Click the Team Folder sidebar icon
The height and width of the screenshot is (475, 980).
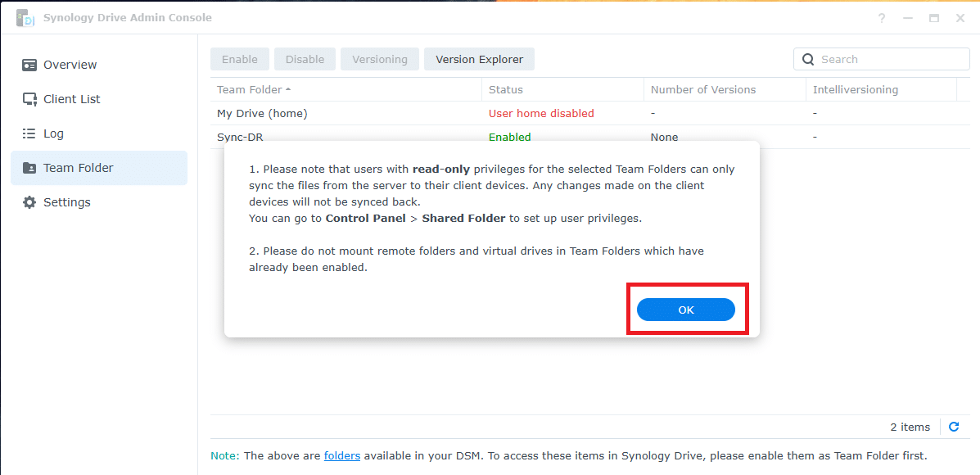pyautogui.click(x=29, y=168)
